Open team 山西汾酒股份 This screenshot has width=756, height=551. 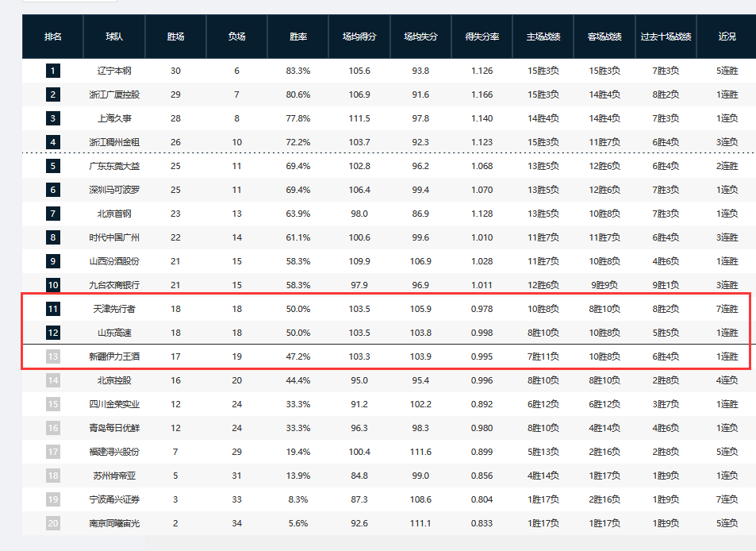pos(114,261)
